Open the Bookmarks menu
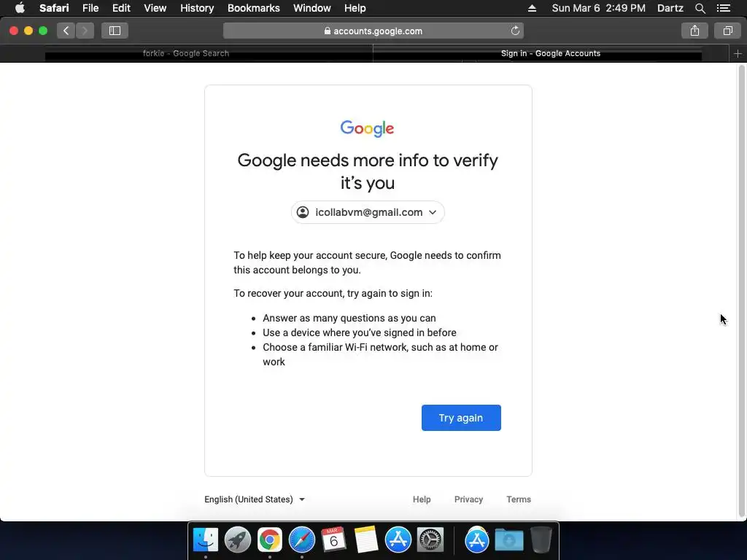747x560 pixels. [253, 8]
